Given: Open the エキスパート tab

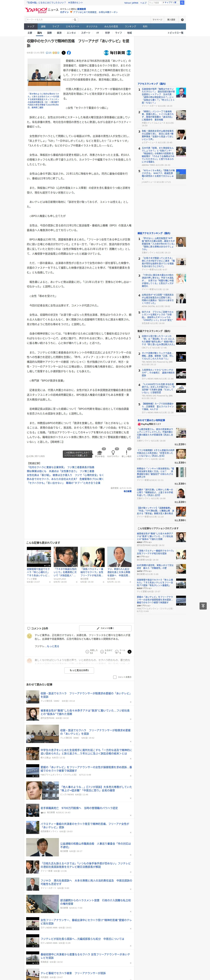Looking at the screenshot, I should pyautogui.click(x=72, y=27).
